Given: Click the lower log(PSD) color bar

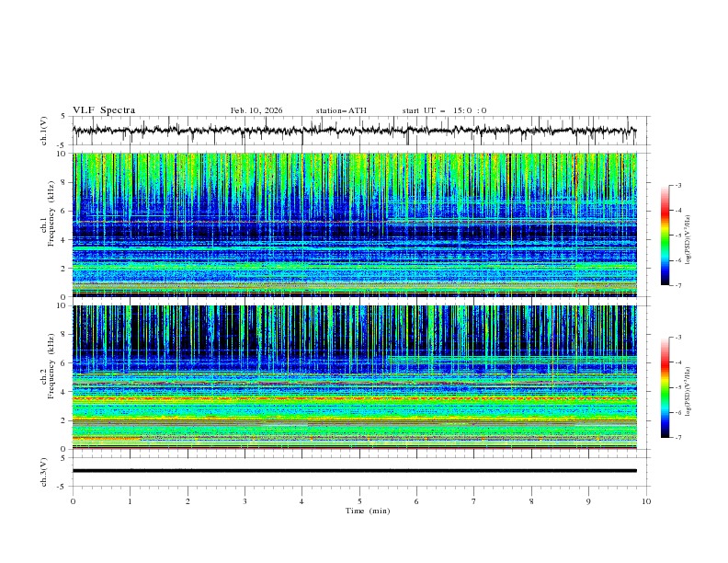Looking at the screenshot, I should click(x=665, y=387).
